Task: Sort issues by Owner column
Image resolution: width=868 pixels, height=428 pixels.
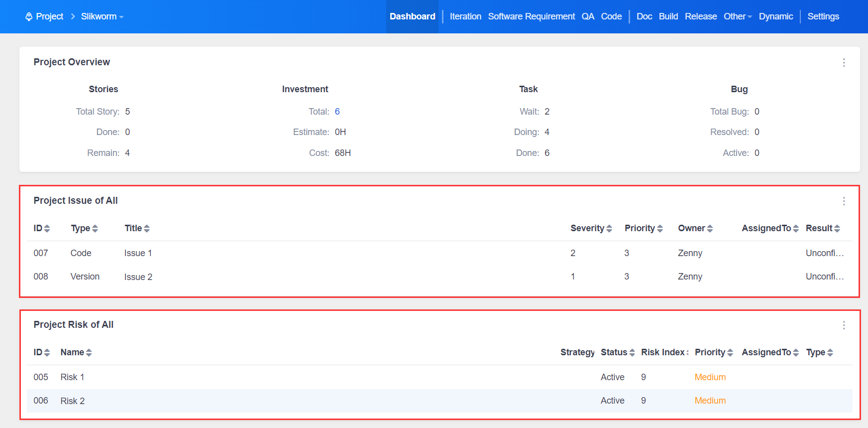Action: 710,229
